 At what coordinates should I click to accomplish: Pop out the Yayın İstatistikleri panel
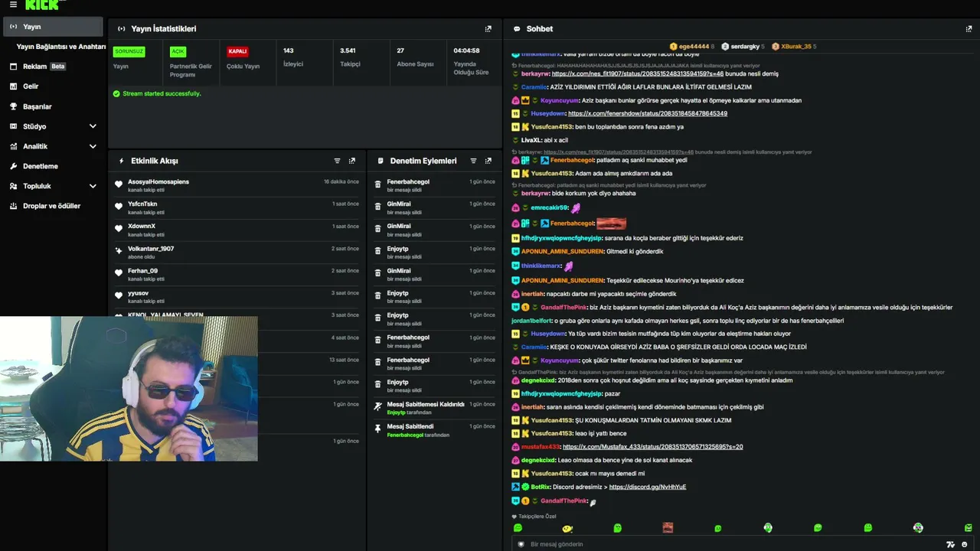pyautogui.click(x=488, y=29)
